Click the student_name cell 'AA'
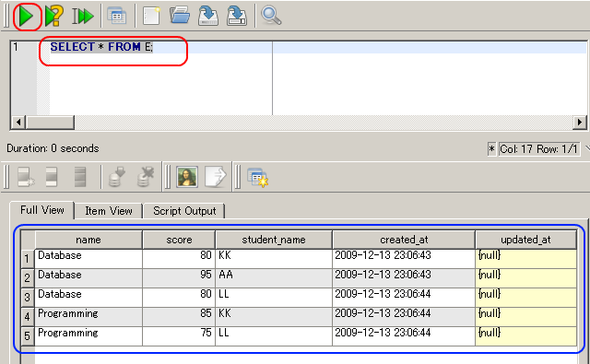This screenshot has height=364, width=590. point(274,278)
